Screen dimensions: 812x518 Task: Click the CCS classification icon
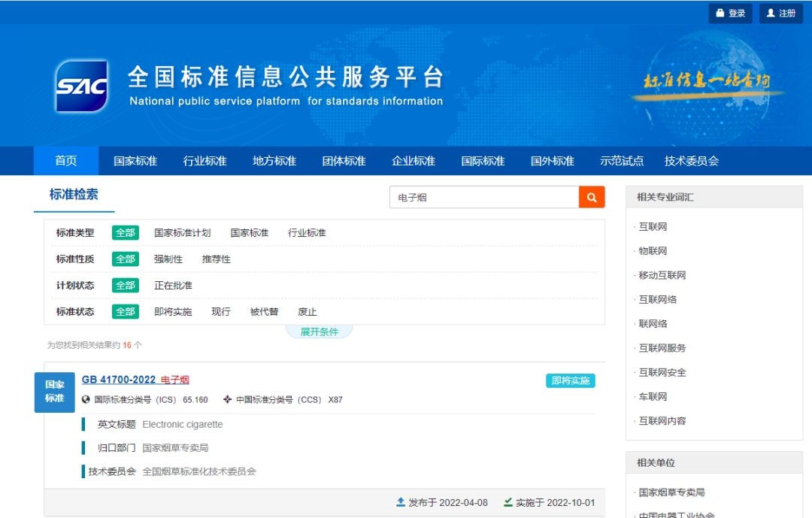[228, 400]
